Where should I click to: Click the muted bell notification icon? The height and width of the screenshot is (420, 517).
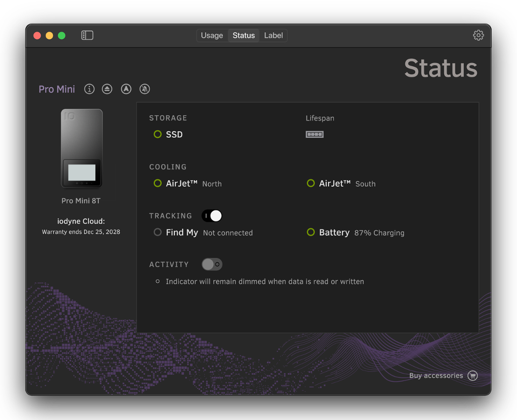coord(144,89)
